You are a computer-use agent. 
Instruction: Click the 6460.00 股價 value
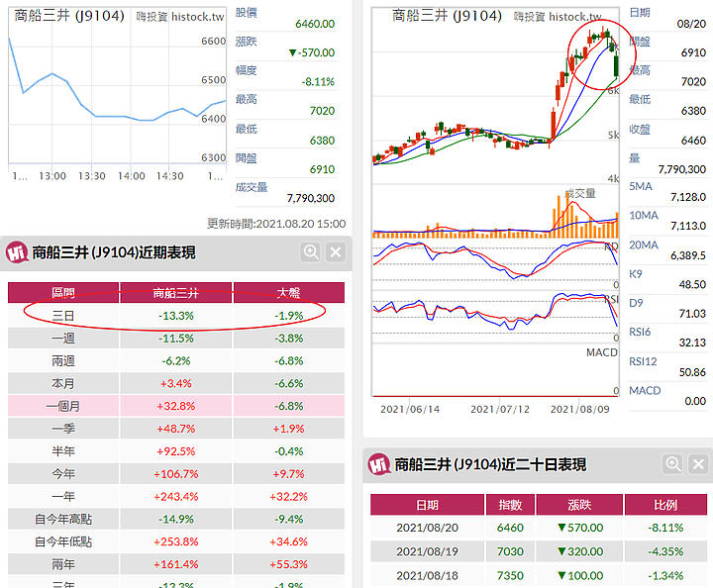pyautogui.click(x=315, y=24)
